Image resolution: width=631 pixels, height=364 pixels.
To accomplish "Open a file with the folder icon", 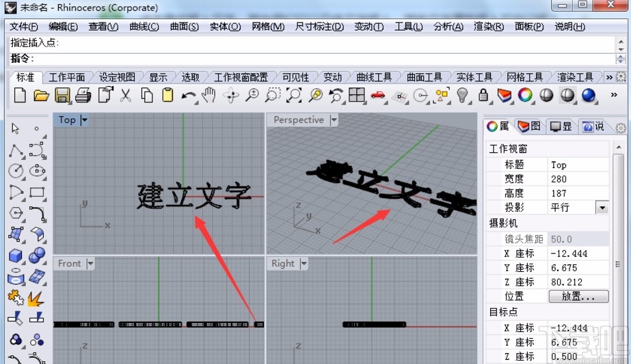I will pyautogui.click(x=41, y=96).
